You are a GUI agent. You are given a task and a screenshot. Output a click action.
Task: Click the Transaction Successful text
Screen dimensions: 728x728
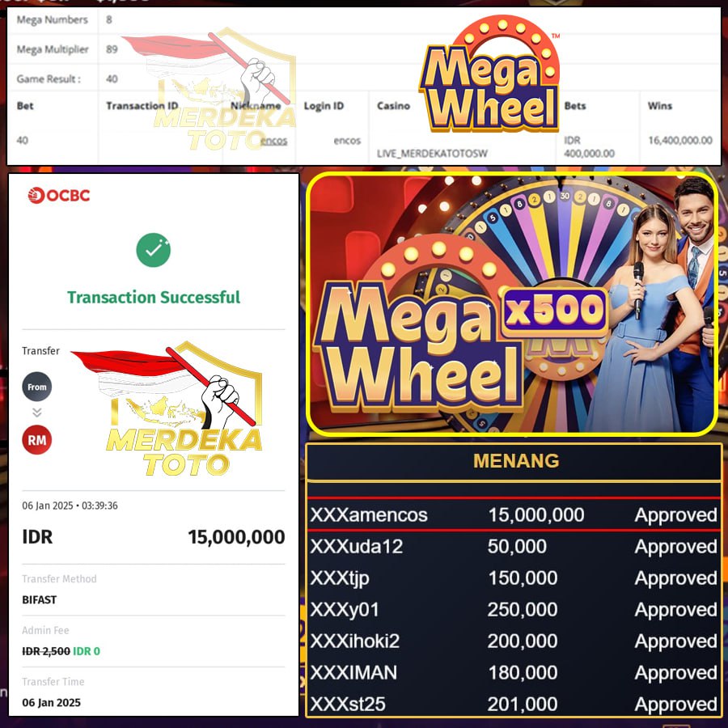pos(153,297)
